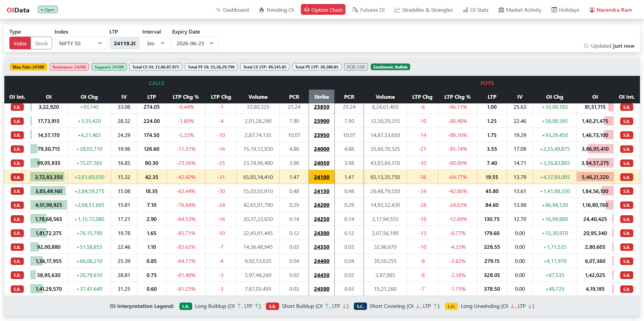Image resolution: width=644 pixels, height=321 pixels.
Task: Open strike 24100 link
Action: pos(322,177)
